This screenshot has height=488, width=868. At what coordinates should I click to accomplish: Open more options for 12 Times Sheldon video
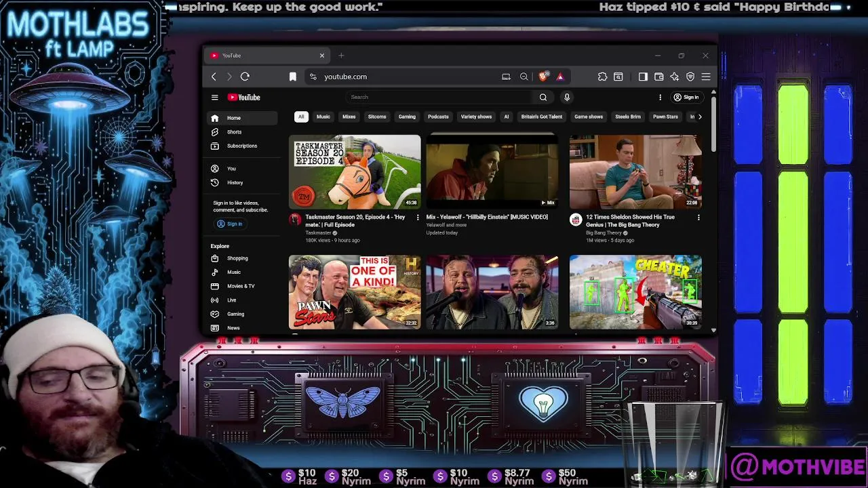698,218
